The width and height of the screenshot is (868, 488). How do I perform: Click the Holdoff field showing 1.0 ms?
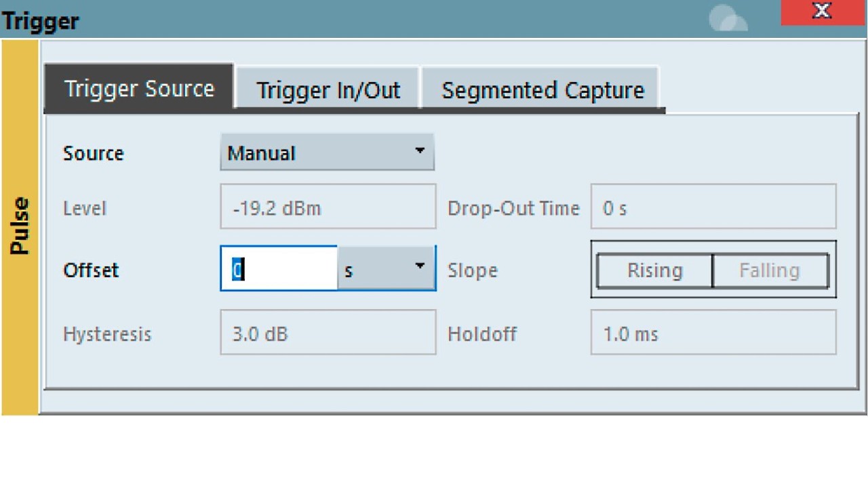tap(713, 333)
